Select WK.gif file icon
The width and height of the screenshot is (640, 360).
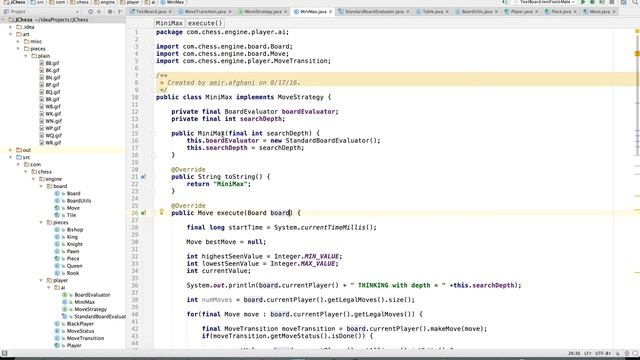coord(42,114)
